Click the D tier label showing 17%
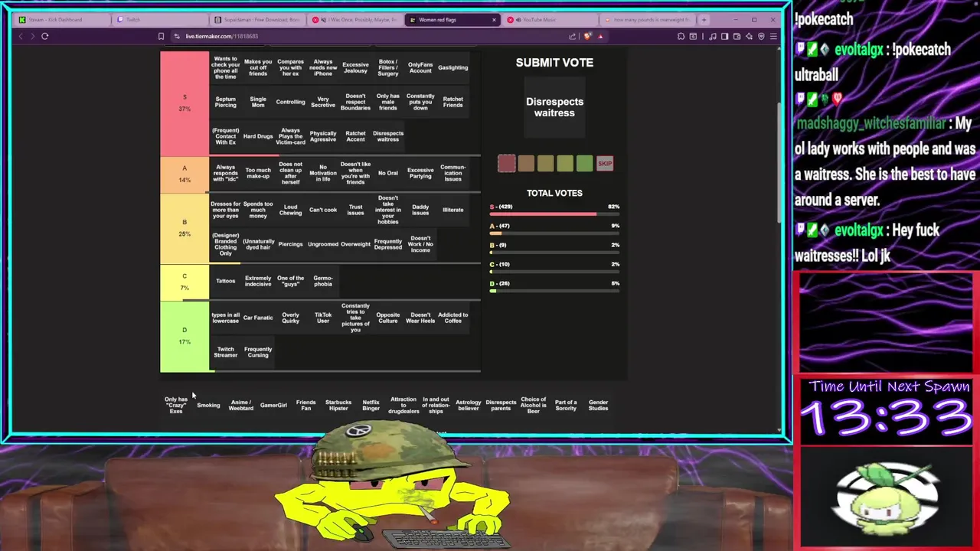Image resolution: width=980 pixels, height=551 pixels. coord(185,336)
